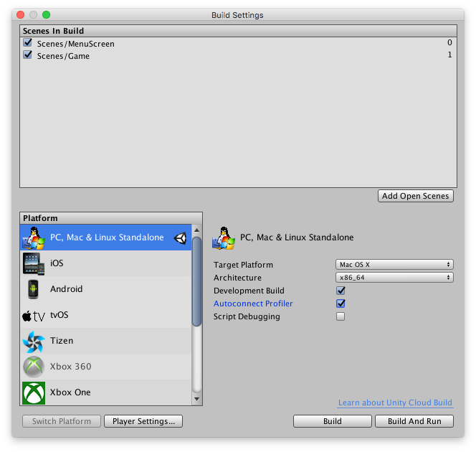Click the Target Platform label
476x452 pixels.
[x=243, y=265]
